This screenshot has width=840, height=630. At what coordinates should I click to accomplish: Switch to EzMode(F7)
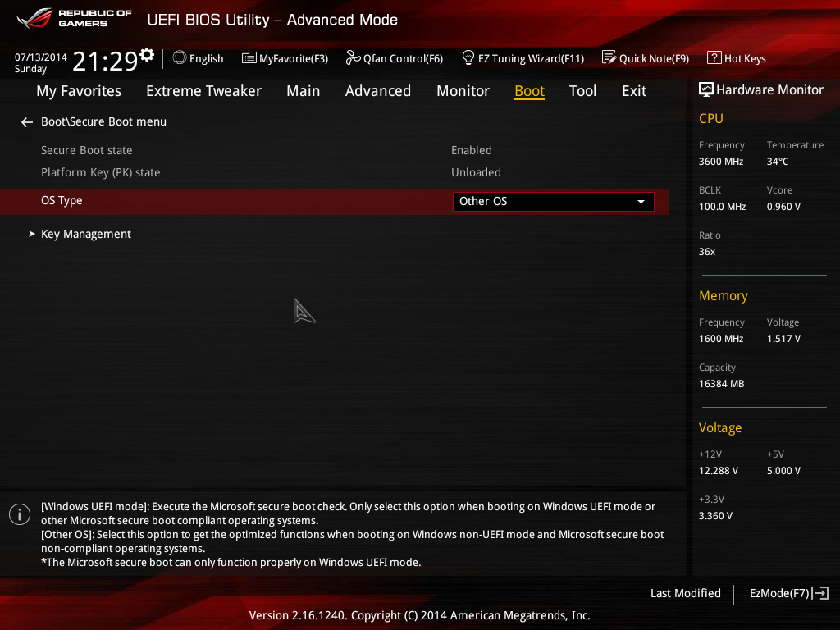point(779,593)
